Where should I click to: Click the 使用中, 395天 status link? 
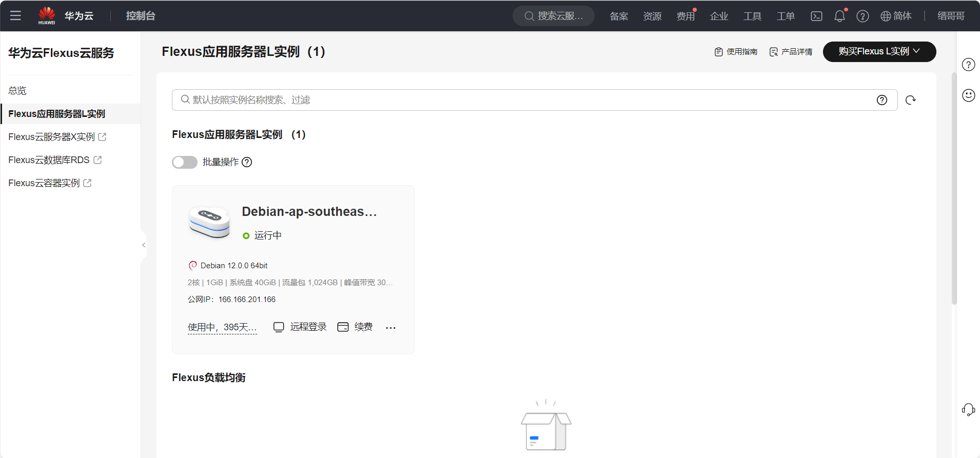pos(222,327)
